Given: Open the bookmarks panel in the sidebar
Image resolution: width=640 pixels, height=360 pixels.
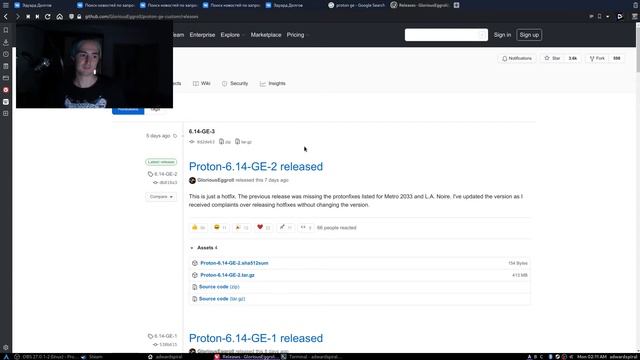Looking at the screenshot, I should pyautogui.click(x=6, y=30).
